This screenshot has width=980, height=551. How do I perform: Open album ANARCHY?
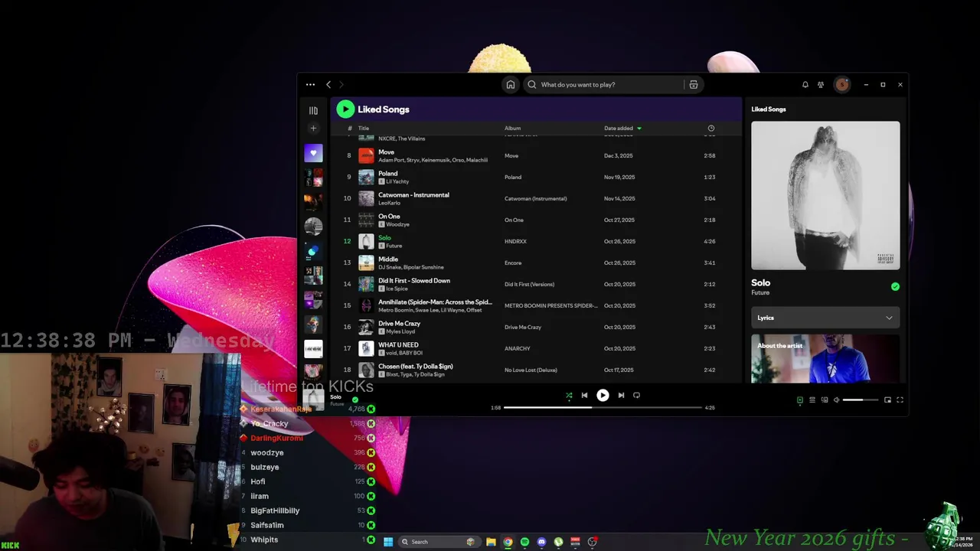[518, 348]
